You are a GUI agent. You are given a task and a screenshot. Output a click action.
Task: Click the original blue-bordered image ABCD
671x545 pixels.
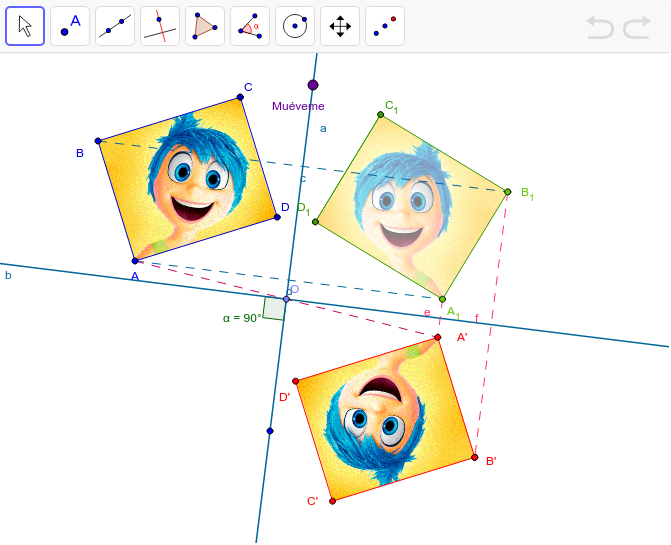coord(187,179)
